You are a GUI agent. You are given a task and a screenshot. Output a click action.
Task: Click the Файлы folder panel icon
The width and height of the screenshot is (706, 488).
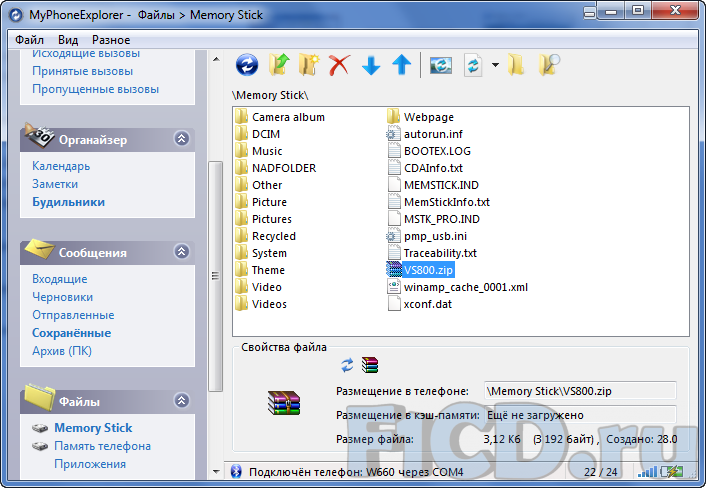[40, 397]
